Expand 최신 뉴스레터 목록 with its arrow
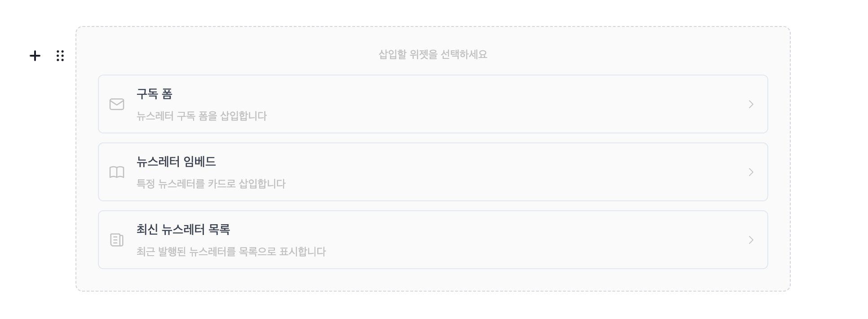Viewport: 868px width, 319px height. (x=751, y=240)
